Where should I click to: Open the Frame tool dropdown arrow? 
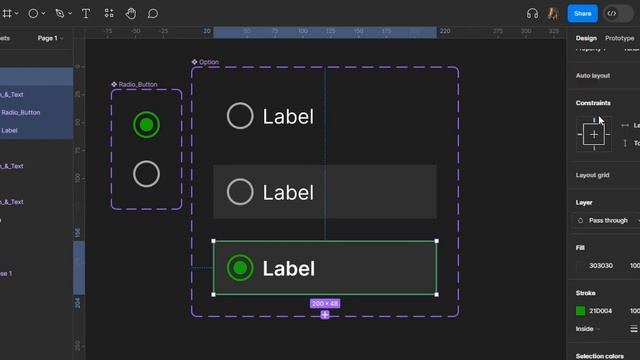click(17, 13)
